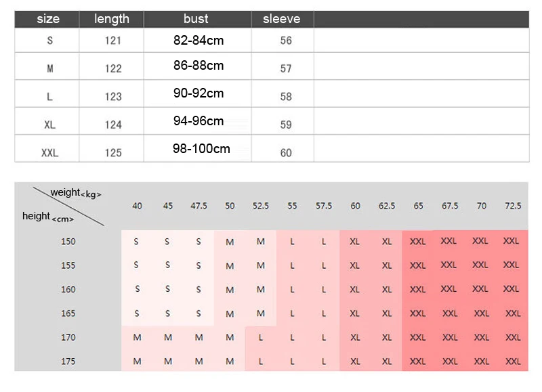Select the 82-84cm bust cell
Image resolution: width=542 pixels, height=392 pixels.
point(199,41)
